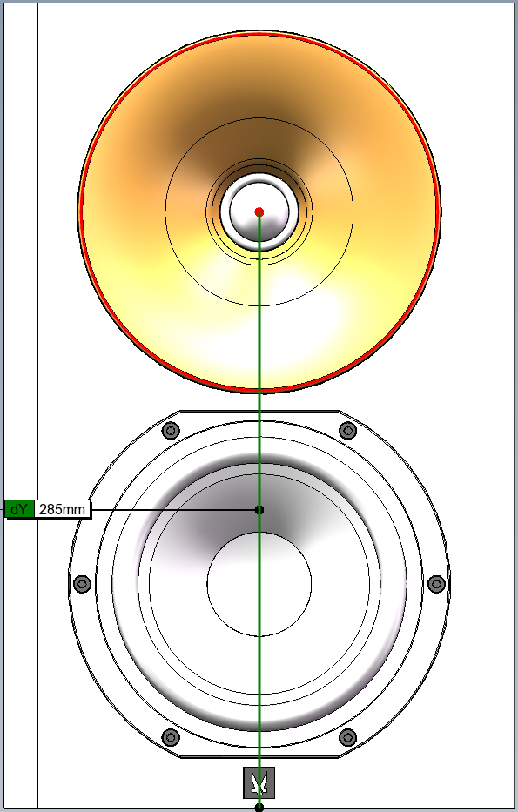Select the left-side woofer mounting screw
The width and height of the screenshot is (518, 812).
click(83, 584)
